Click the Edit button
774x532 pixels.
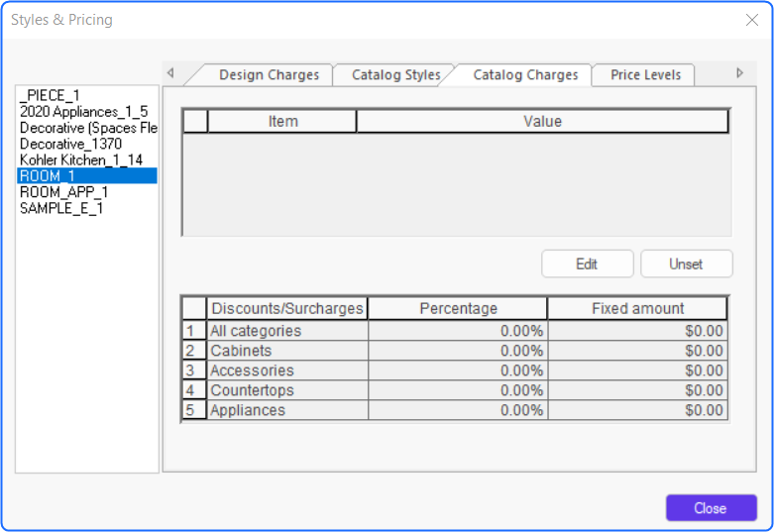[587, 265]
